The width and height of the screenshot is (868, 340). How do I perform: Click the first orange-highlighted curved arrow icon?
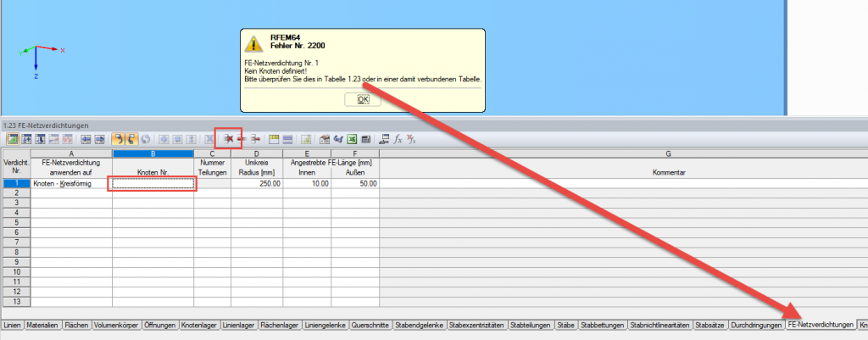point(119,139)
